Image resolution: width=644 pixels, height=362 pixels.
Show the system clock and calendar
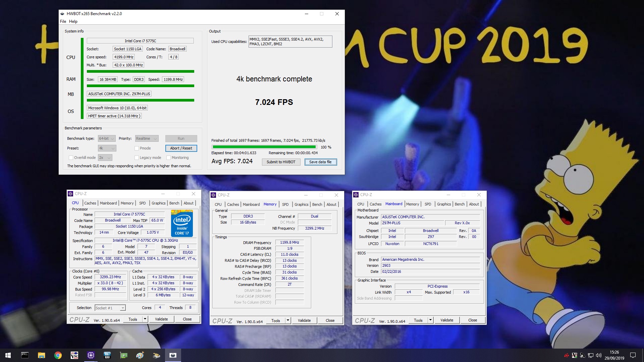click(x=614, y=355)
